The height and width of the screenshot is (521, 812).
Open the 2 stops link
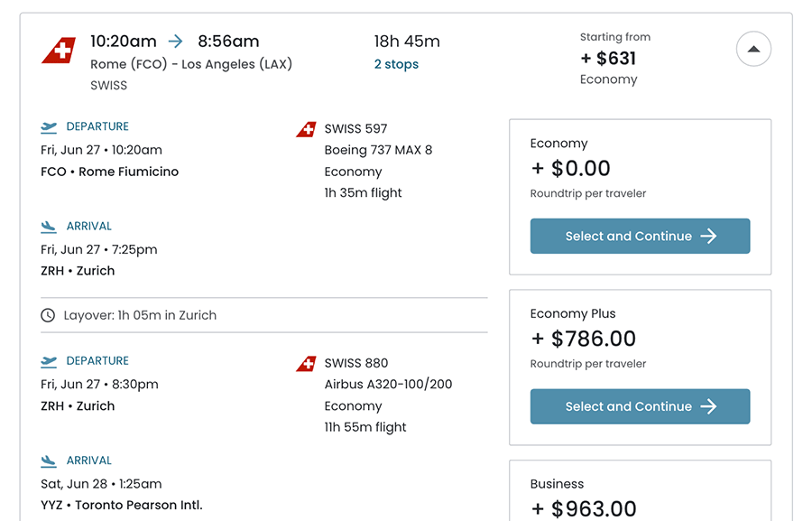396,64
